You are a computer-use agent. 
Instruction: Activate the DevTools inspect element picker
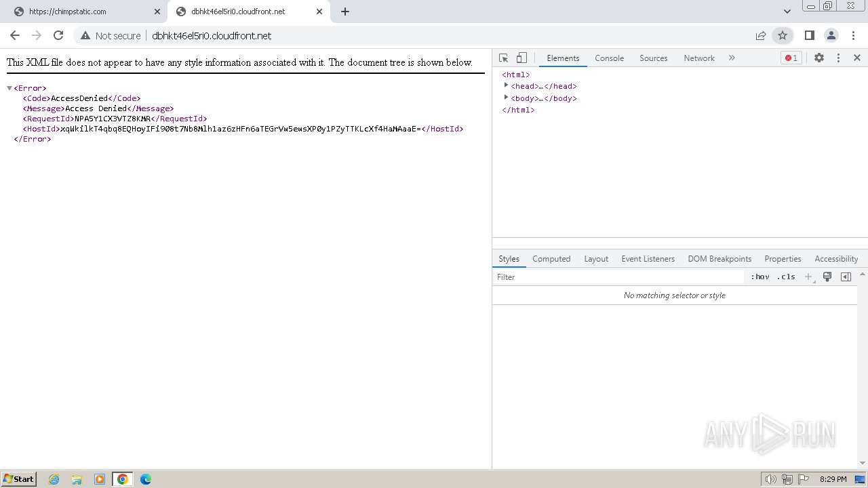tap(503, 58)
